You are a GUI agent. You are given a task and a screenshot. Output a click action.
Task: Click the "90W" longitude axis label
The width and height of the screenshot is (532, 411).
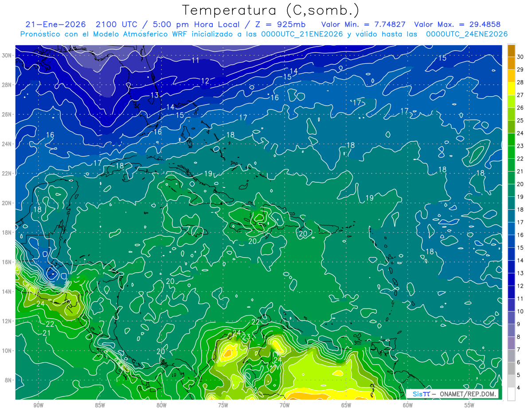(39, 405)
